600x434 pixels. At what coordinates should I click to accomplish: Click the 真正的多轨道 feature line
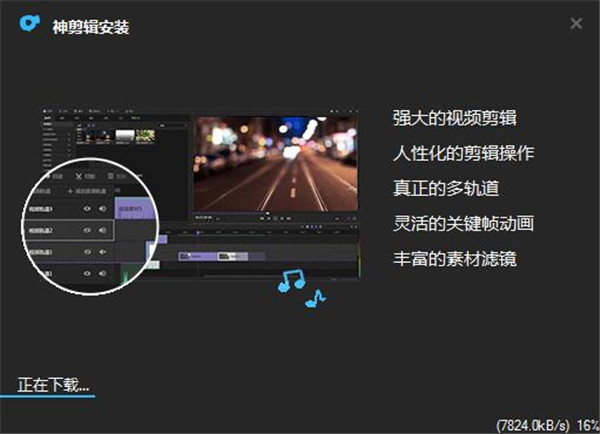click(x=446, y=188)
